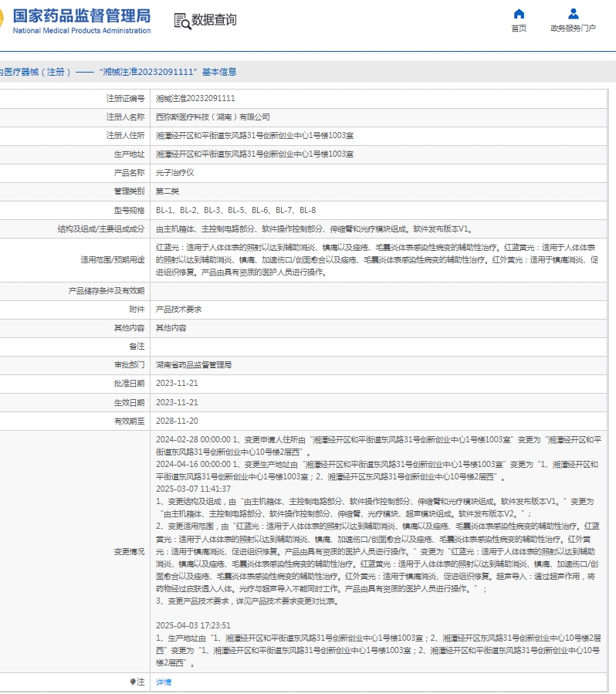Click the 管理类别 row label
This screenshot has height=694, width=616.
[129, 191]
